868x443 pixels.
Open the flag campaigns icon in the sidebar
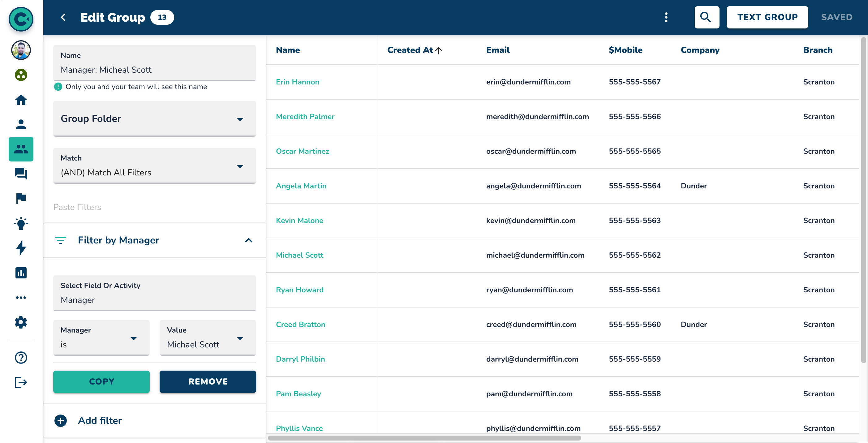21,198
